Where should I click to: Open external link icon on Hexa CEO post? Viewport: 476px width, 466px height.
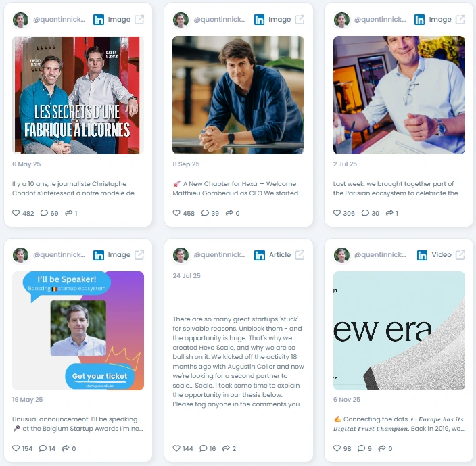click(300, 20)
